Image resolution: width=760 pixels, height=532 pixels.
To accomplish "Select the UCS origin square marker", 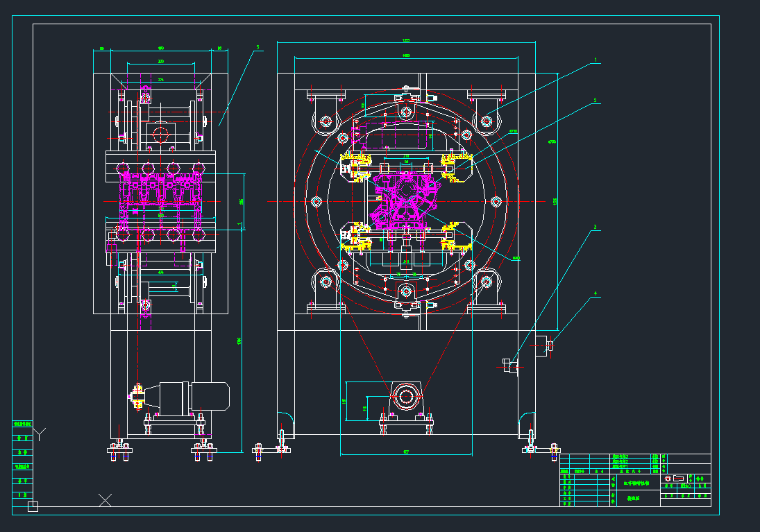I will point(32,507).
